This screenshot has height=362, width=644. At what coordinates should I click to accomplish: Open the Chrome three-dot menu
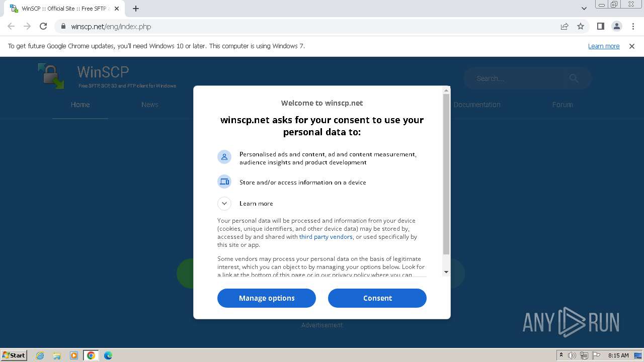[x=632, y=26]
